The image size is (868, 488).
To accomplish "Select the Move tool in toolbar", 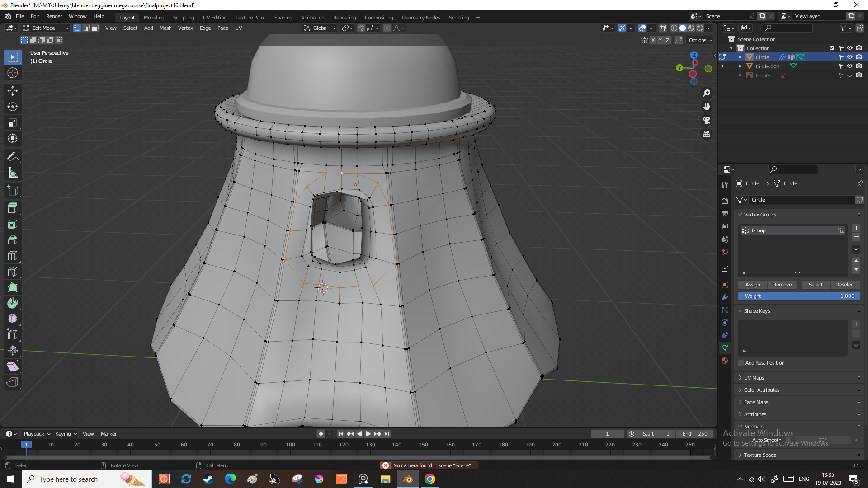I will click(x=13, y=91).
